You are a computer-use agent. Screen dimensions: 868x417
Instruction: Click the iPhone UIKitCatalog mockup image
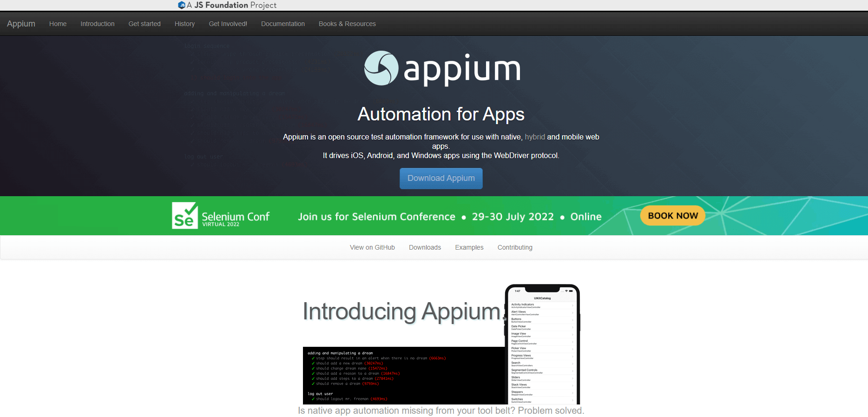542,344
